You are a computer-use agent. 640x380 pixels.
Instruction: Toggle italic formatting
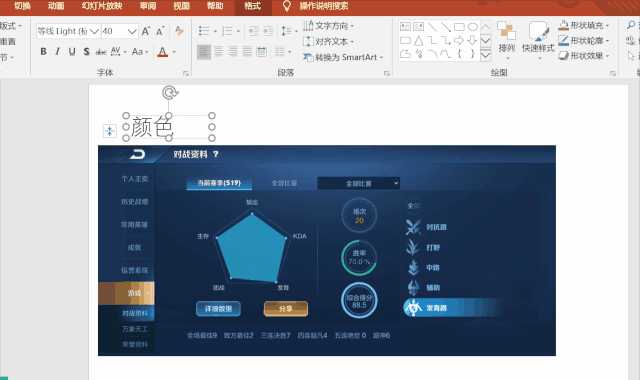[x=58, y=52]
